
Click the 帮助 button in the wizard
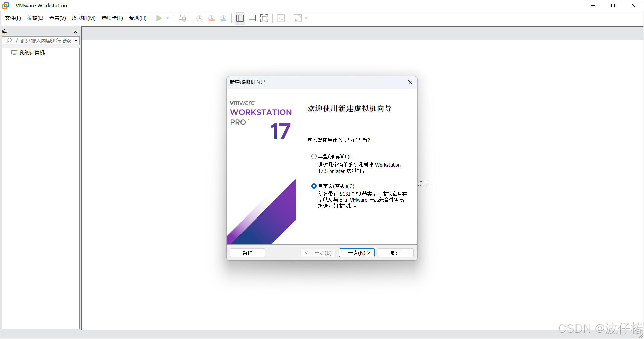(247, 253)
